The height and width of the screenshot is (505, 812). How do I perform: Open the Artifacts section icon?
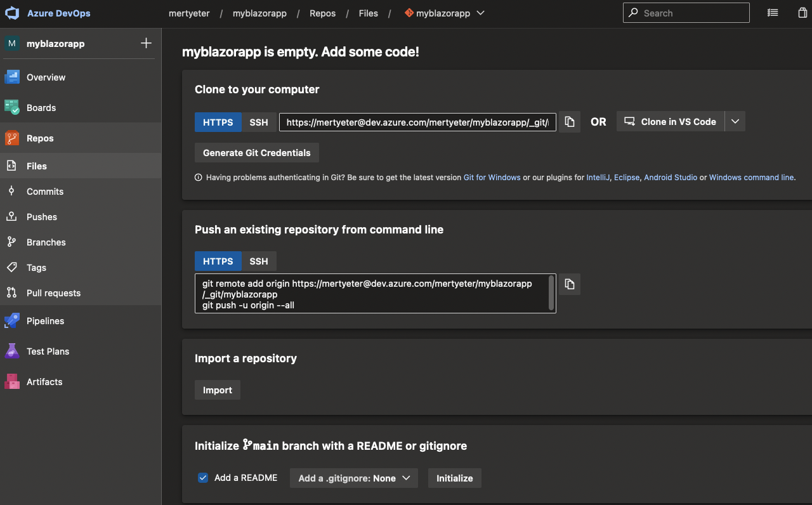(x=12, y=382)
